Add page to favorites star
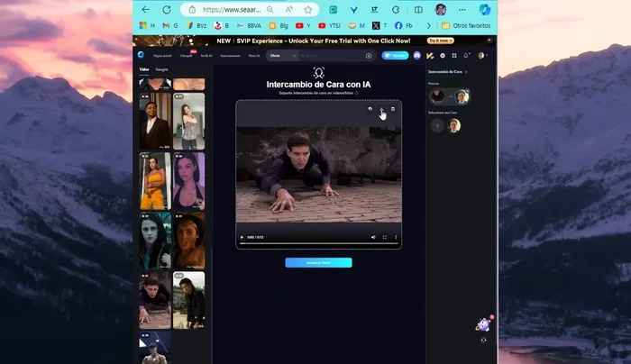631x364 pixels. (x=308, y=10)
